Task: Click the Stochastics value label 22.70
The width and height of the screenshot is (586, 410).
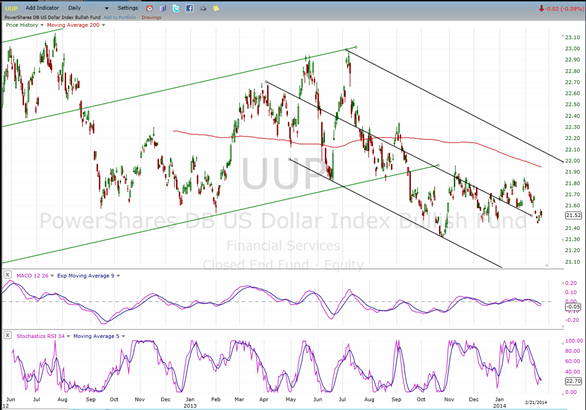Action: [x=573, y=381]
